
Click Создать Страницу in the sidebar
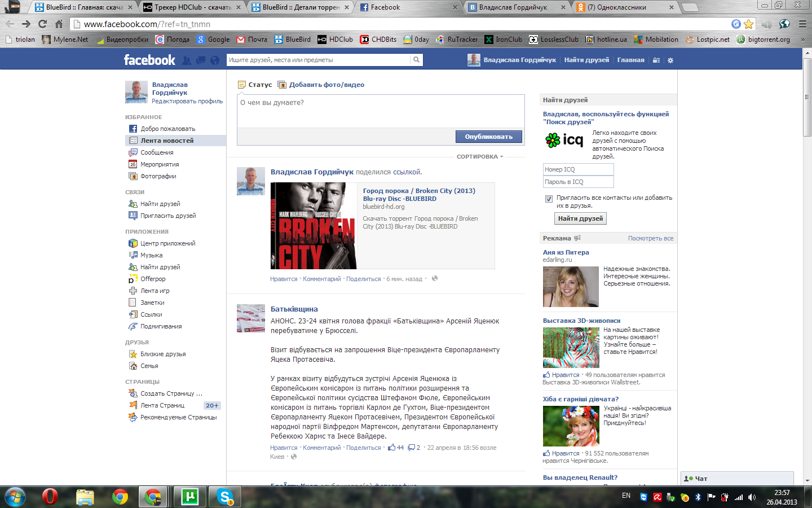tap(165, 393)
